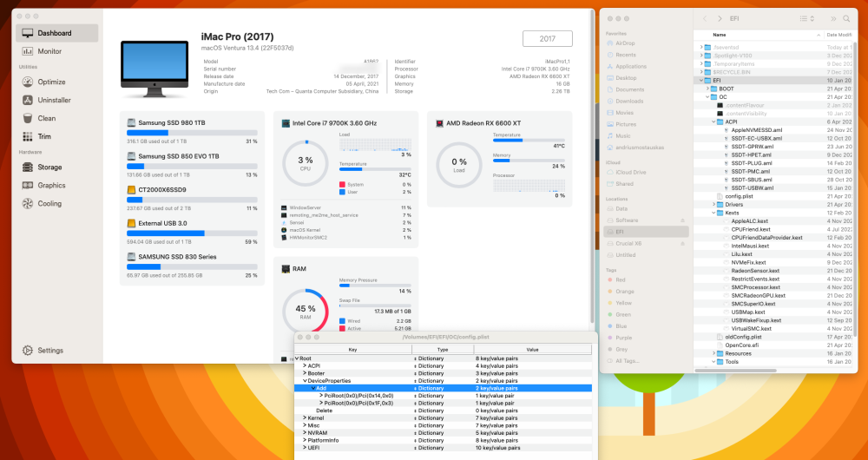The width and height of the screenshot is (868, 460).
Task: Click the RAM module icon
Action: (286, 269)
